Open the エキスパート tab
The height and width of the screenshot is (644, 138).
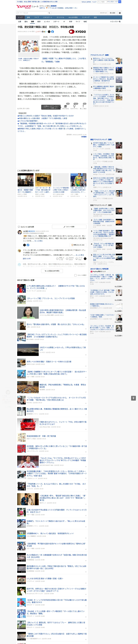coord(48,17)
